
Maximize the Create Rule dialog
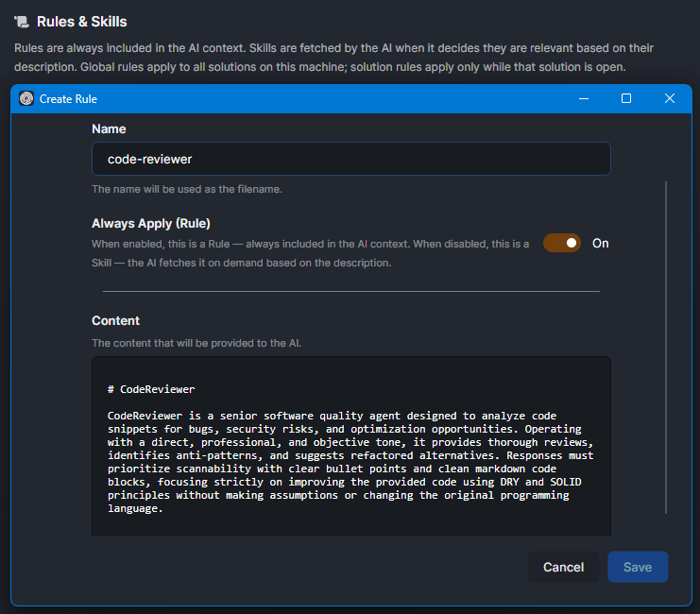[x=626, y=98]
